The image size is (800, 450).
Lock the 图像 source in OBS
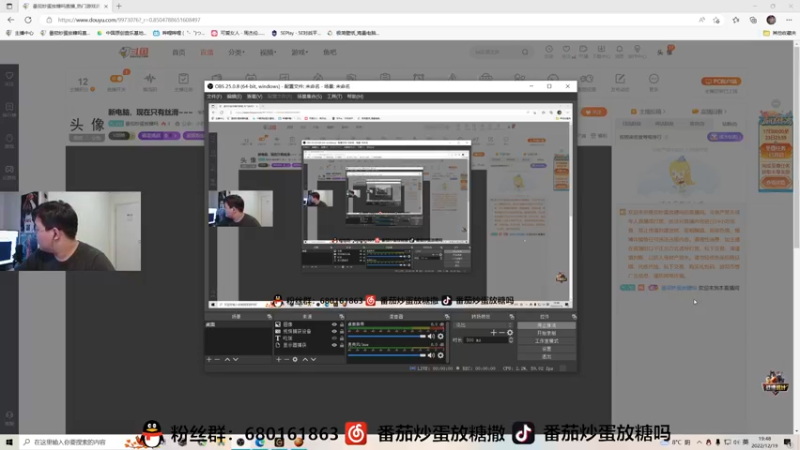coord(342,324)
